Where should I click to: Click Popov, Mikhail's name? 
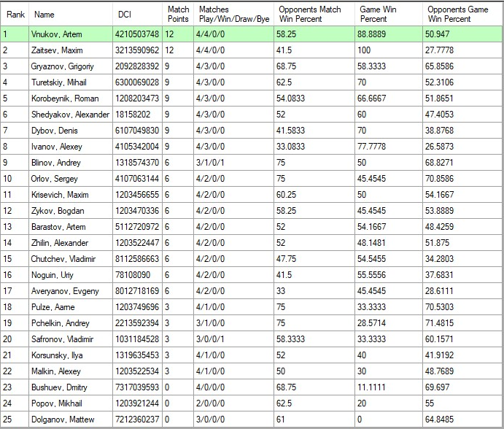[x=57, y=403]
